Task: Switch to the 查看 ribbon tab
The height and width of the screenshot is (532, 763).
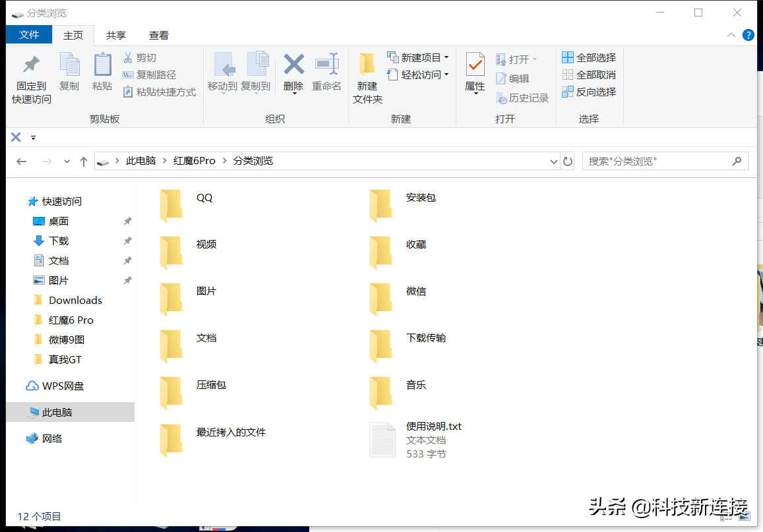Action: click(x=159, y=36)
